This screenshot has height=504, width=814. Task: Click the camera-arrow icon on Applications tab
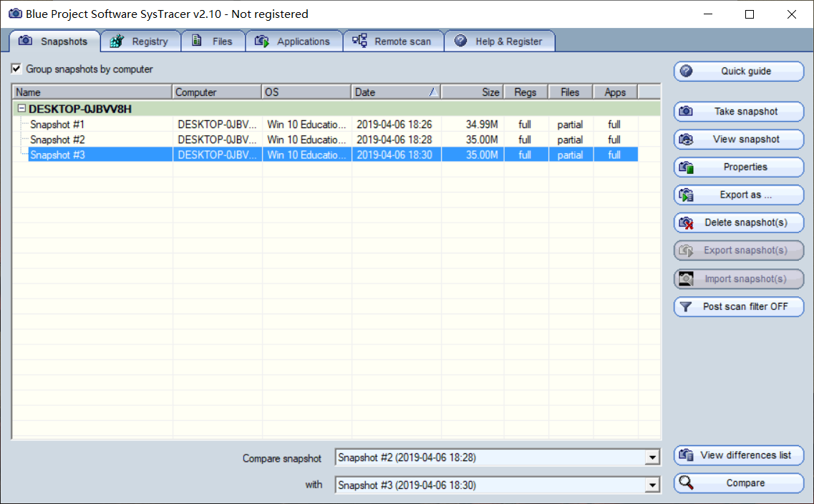click(x=262, y=41)
